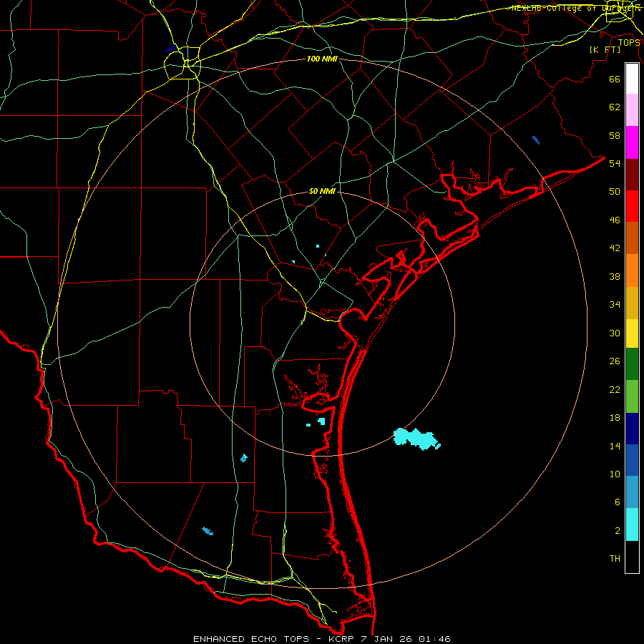Click the white swatch at top of legend
This screenshot has height=644, width=644.
click(x=632, y=79)
